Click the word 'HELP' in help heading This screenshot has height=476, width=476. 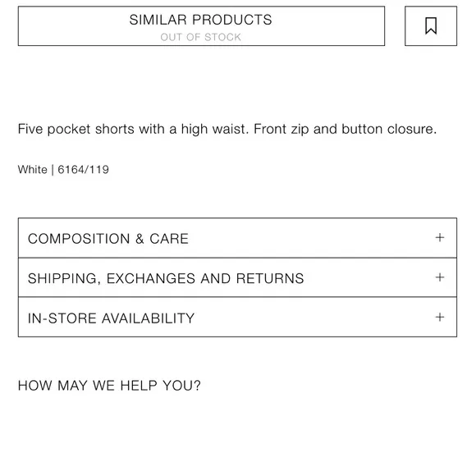point(139,386)
